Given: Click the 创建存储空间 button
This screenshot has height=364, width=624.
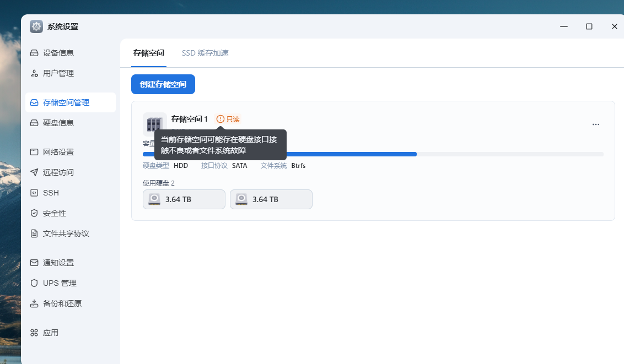Looking at the screenshot, I should (163, 84).
